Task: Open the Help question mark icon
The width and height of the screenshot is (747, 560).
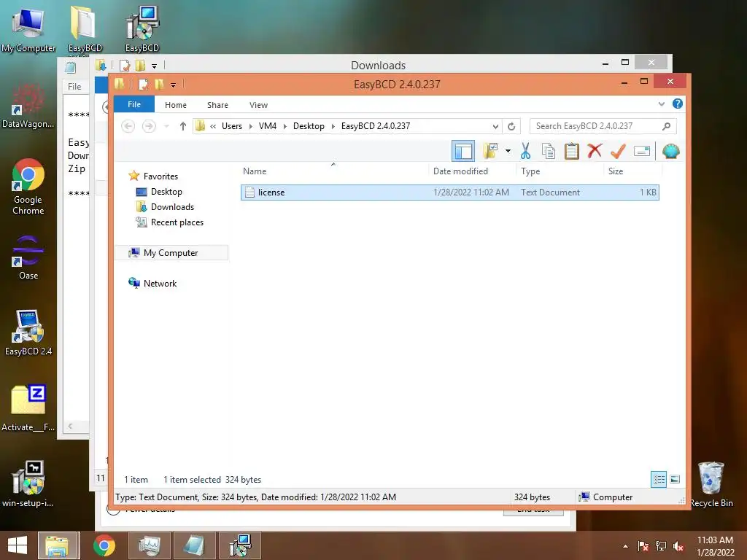Action: pos(678,104)
